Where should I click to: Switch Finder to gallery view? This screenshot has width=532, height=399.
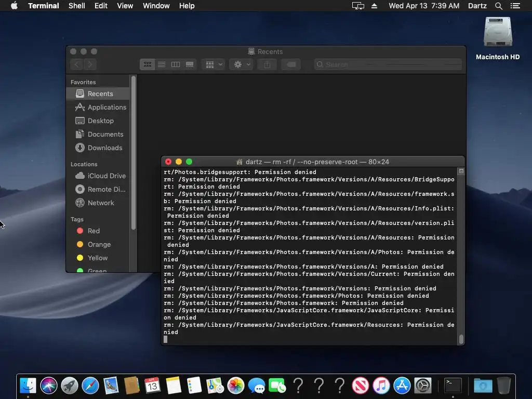190,64
